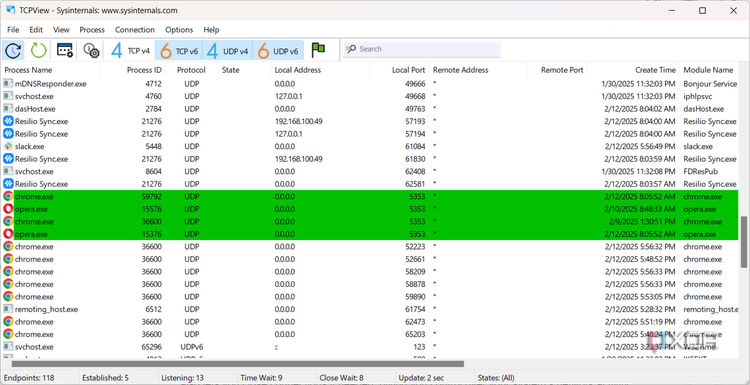Toggle the UDP v4 filter button
The image size is (750, 385).
tap(228, 50)
